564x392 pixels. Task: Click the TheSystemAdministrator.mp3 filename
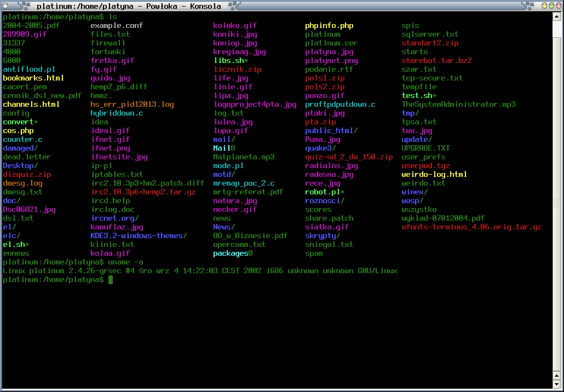click(x=458, y=104)
